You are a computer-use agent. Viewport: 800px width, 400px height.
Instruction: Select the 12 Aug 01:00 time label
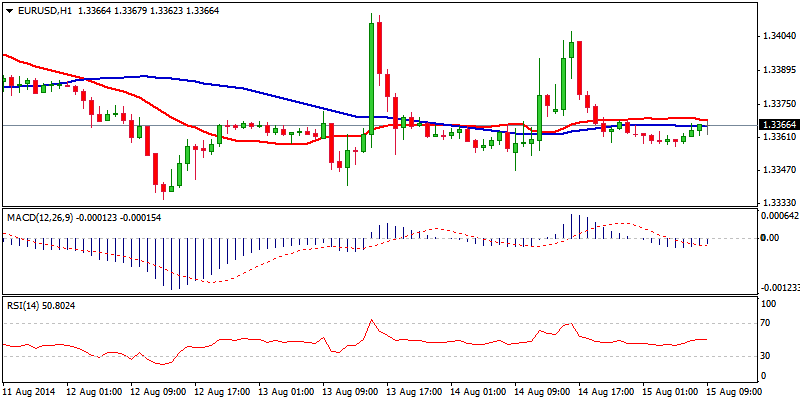coord(96,392)
